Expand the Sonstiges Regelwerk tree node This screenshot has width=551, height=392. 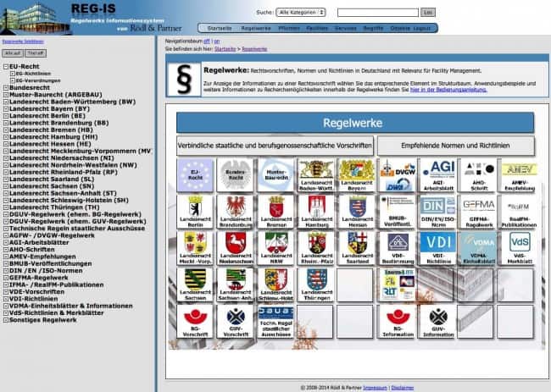pos(6,320)
